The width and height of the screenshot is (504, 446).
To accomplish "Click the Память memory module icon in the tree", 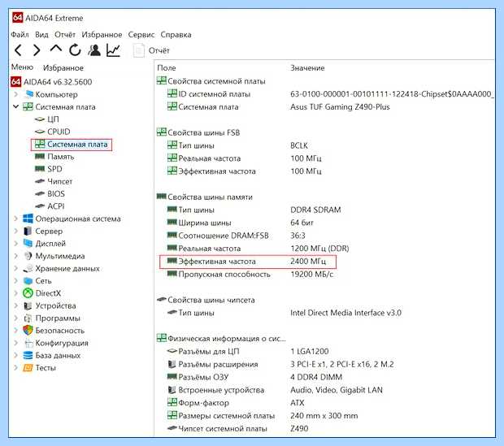I will 40,157.
